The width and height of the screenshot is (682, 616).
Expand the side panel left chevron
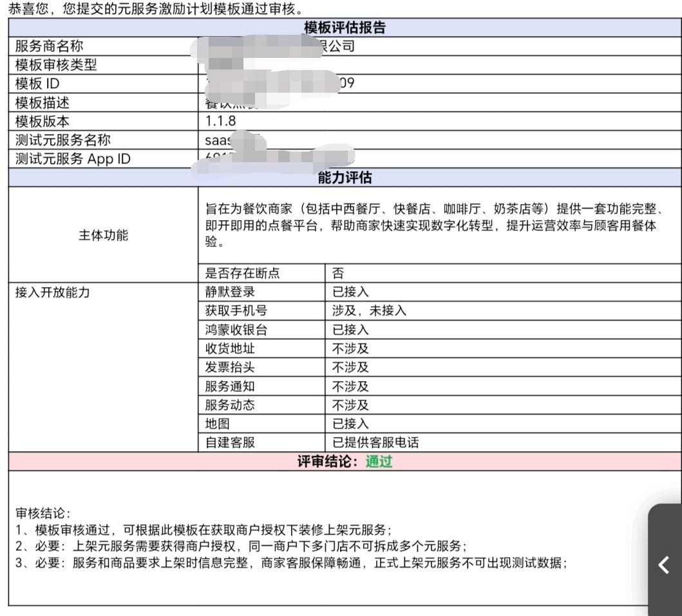tap(665, 565)
